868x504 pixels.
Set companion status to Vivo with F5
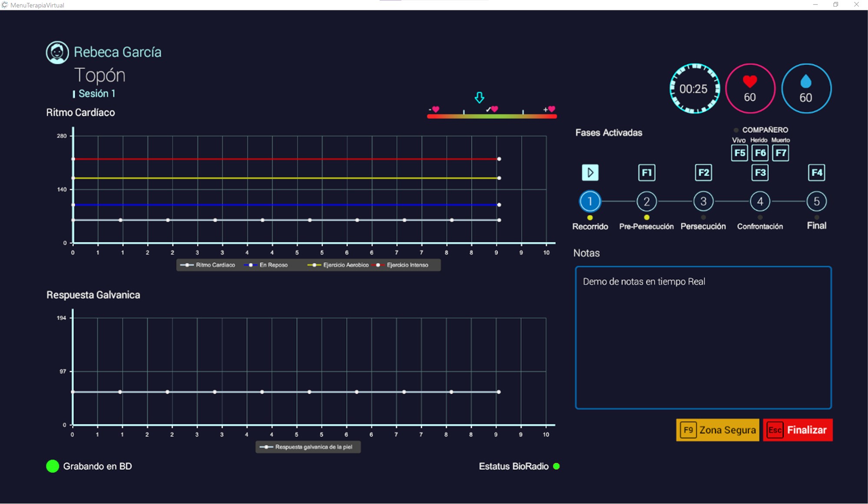click(739, 153)
